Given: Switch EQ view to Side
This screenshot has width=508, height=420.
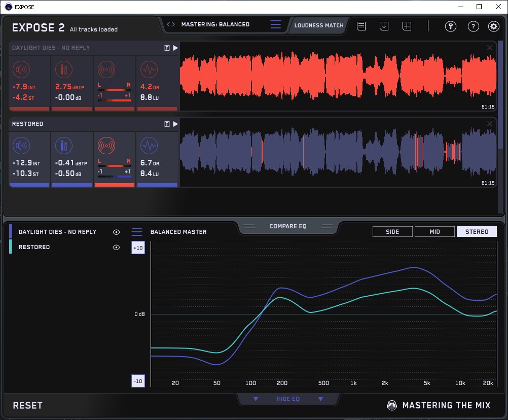Looking at the screenshot, I should tap(392, 232).
